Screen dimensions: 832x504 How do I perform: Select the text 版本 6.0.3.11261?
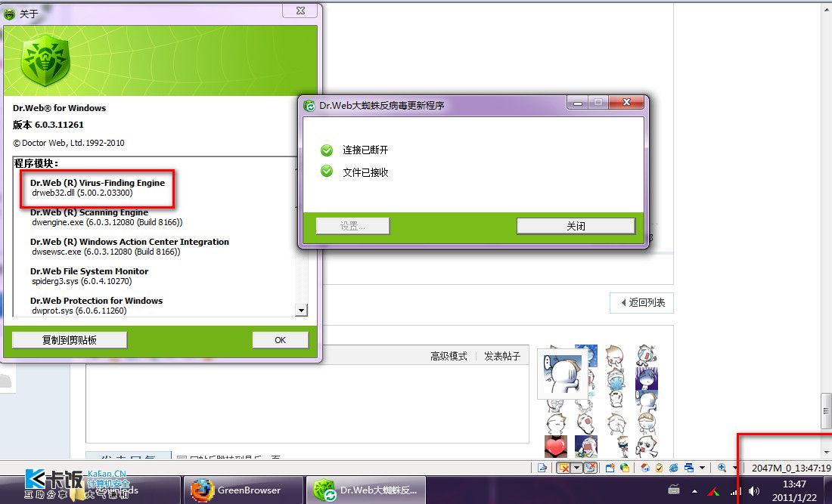point(48,125)
